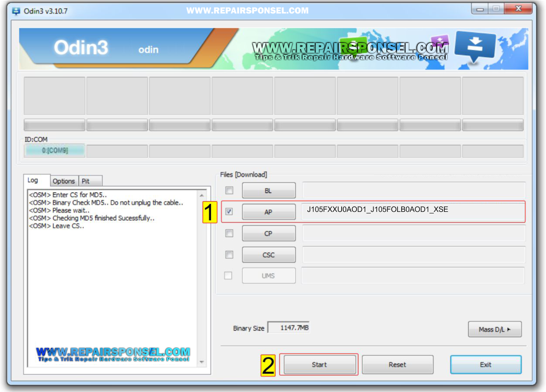Click the 'Please wait..' log line
546x392 pixels.
[x=59, y=210]
